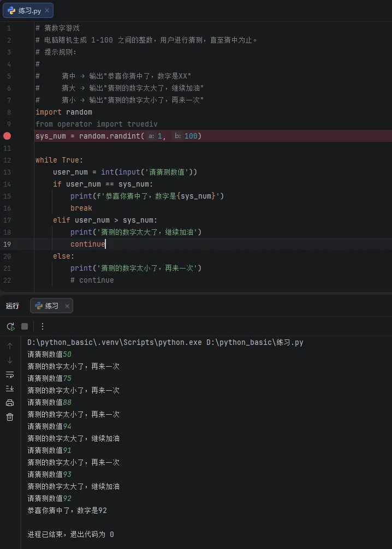
Task: Click the print console output icon
Action: click(10, 403)
